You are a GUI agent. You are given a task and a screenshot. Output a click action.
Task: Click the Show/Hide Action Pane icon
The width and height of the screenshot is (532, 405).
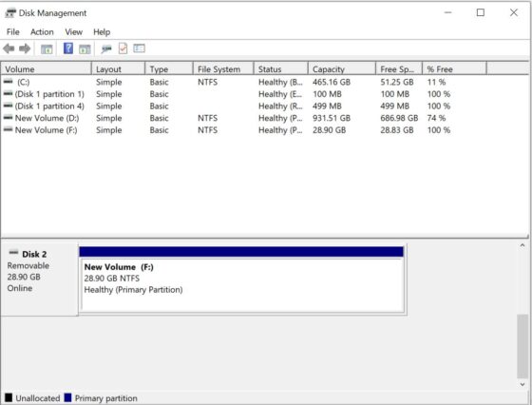tap(85, 49)
